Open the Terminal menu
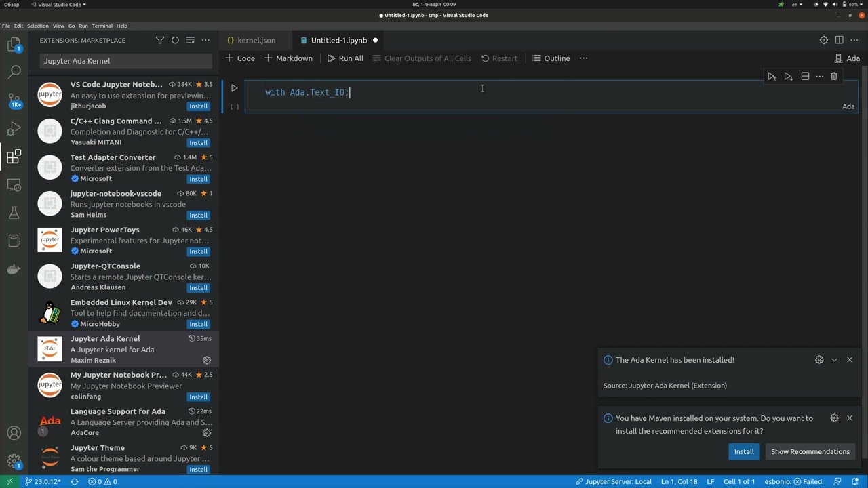Viewport: 868px width, 488px height. coord(102,26)
